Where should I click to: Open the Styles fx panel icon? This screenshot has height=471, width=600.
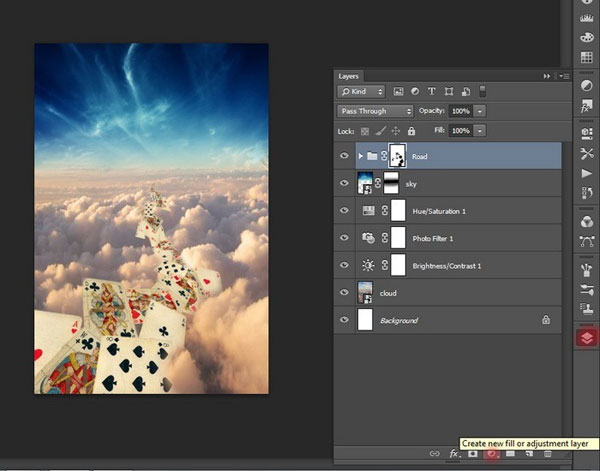tap(587, 106)
